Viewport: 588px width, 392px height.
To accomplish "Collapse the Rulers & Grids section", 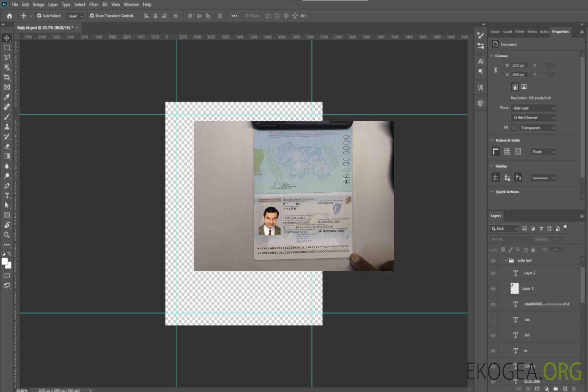I will coord(492,140).
